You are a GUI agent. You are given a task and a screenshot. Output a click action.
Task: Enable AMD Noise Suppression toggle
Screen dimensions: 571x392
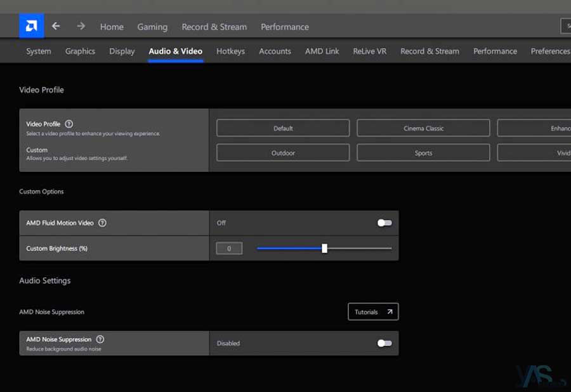point(384,343)
